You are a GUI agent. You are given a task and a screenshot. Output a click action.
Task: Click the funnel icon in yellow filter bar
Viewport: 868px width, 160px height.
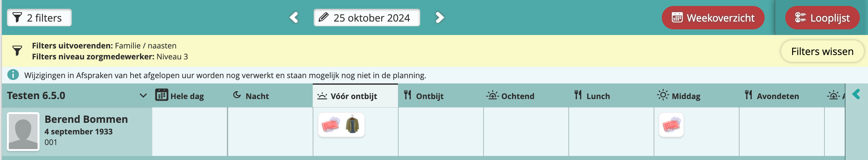click(x=17, y=51)
